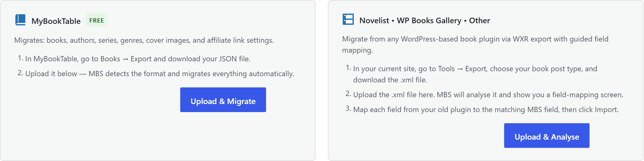Viewport: 644px width, 161px height.
Task: Click the Upload & Analyse button
Action: (547, 136)
